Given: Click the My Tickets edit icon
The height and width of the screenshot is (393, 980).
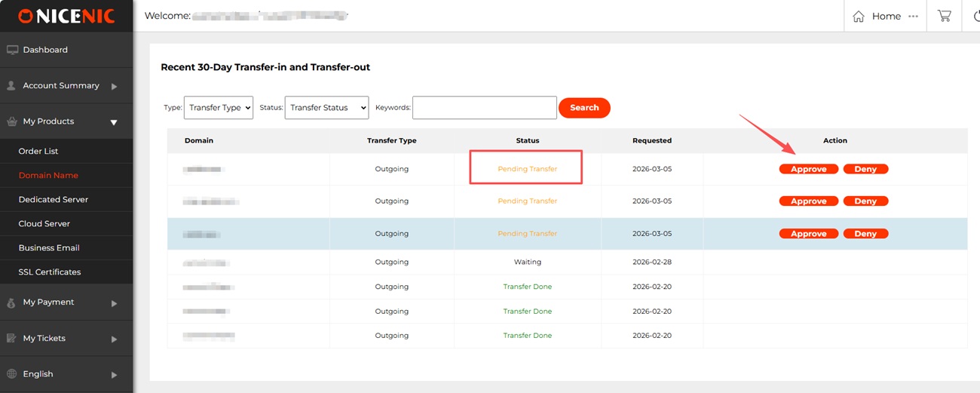Looking at the screenshot, I should pyautogui.click(x=12, y=339).
